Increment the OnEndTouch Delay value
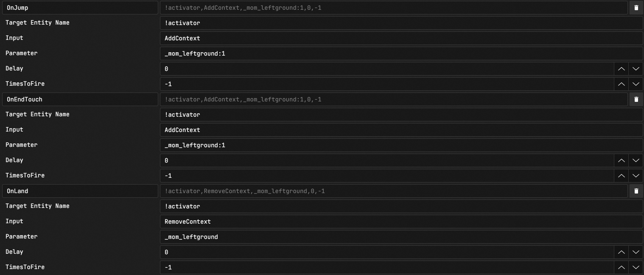Screen dimensions: 644x275 pos(621,160)
